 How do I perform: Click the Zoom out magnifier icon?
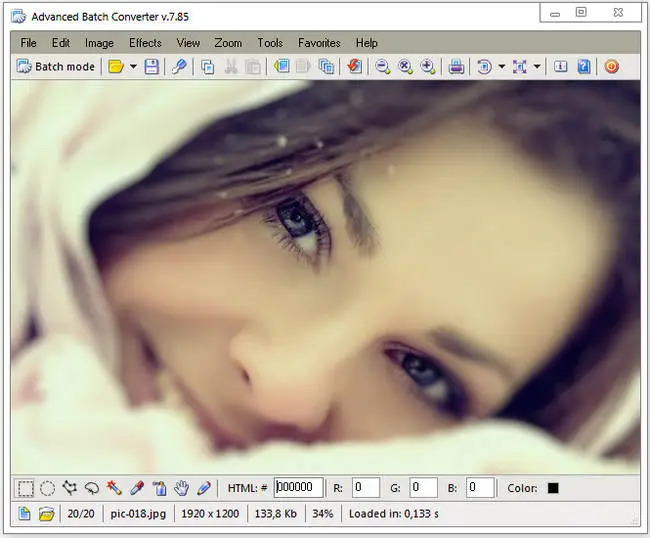(382, 67)
